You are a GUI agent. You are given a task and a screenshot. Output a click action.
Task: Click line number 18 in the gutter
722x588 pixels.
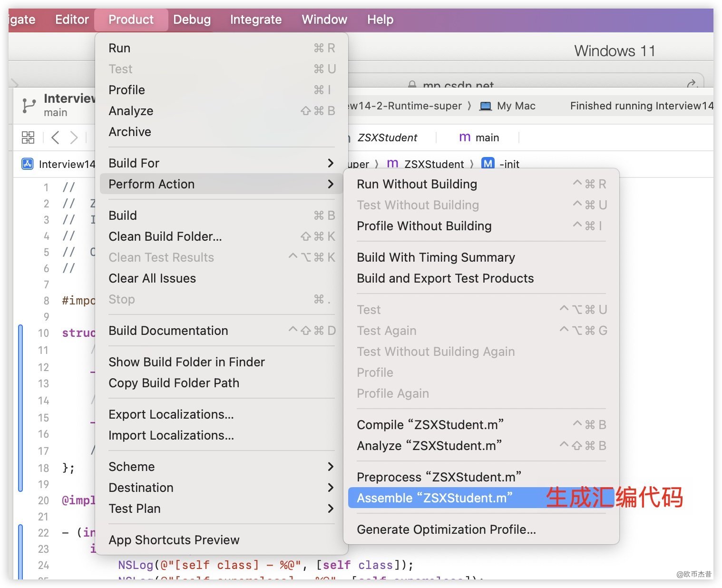click(x=43, y=468)
